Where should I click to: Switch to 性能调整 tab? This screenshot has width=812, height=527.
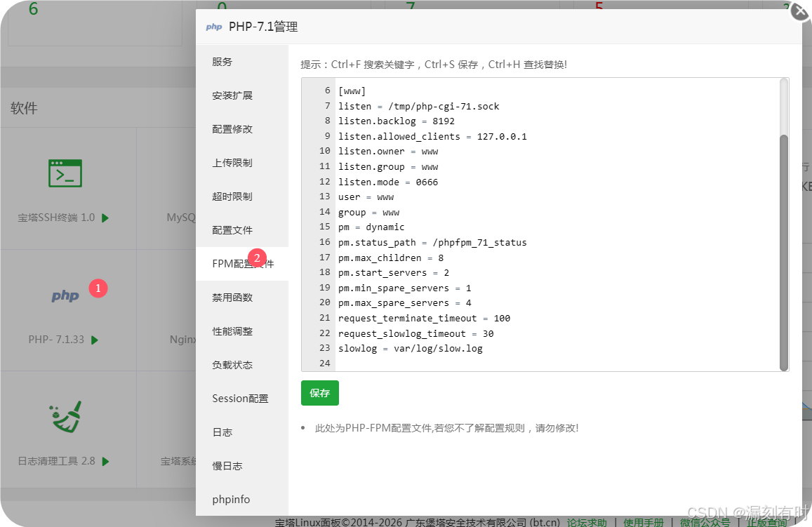tap(242, 331)
